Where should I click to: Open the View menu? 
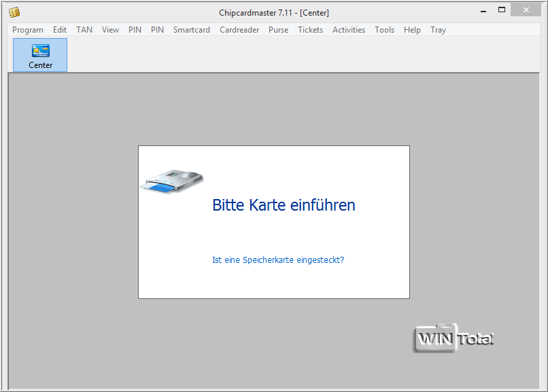(x=110, y=30)
